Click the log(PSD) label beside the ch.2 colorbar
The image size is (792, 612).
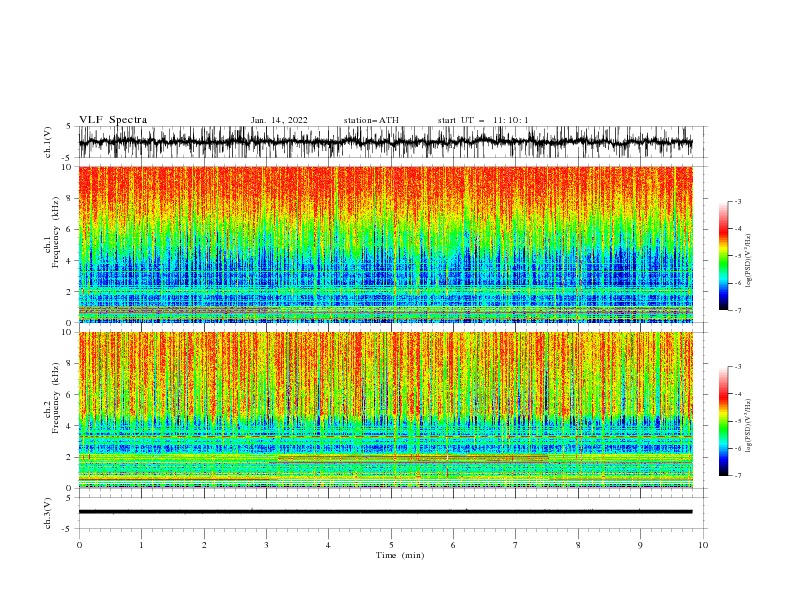749,426
